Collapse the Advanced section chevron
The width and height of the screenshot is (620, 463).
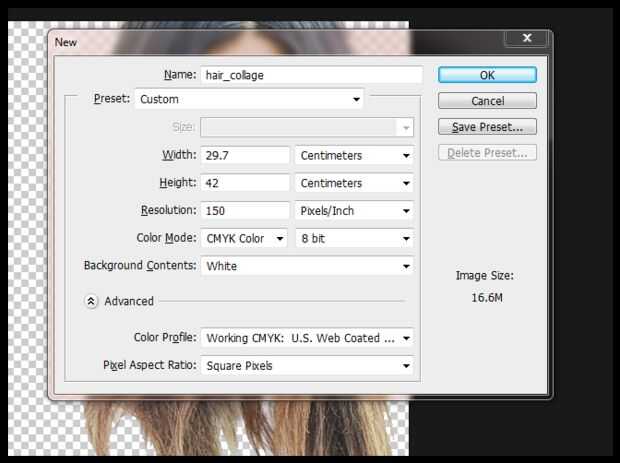[91, 301]
